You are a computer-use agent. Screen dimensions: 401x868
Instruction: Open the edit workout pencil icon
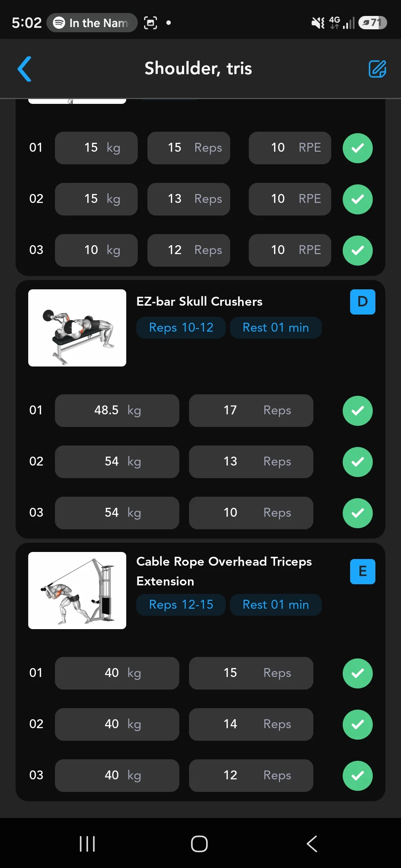(x=377, y=69)
